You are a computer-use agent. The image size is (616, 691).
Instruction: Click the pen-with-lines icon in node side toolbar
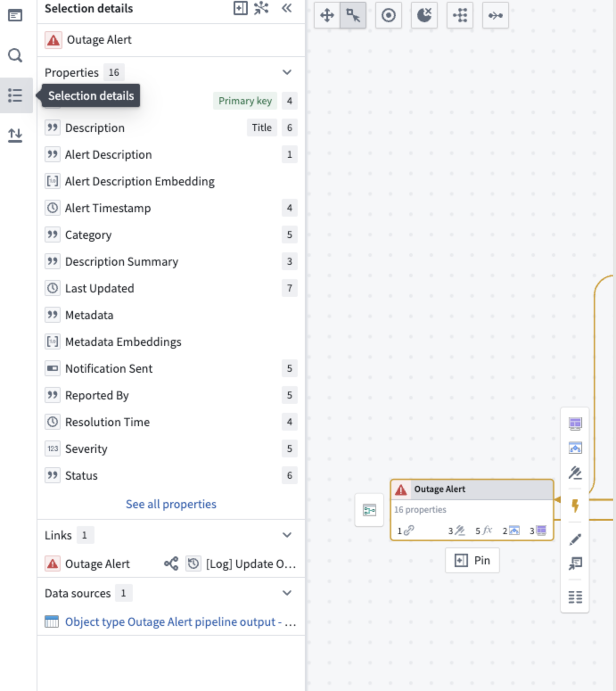[575, 473]
